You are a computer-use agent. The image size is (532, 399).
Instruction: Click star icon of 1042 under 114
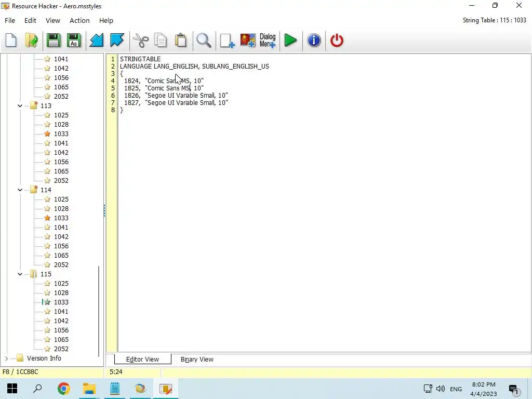click(x=47, y=236)
